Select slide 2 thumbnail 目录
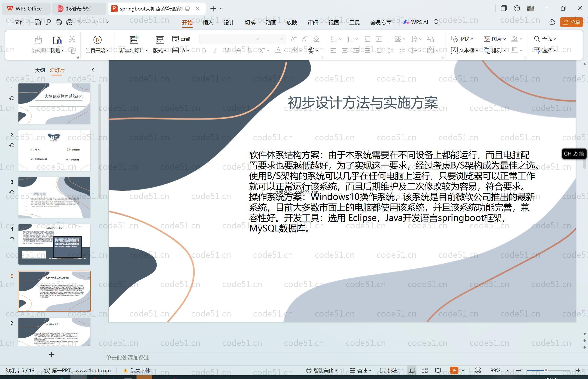 [54, 150]
